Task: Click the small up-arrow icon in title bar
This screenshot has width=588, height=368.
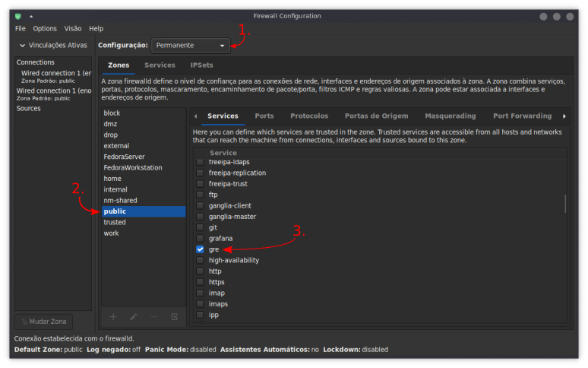Action: click(31, 16)
